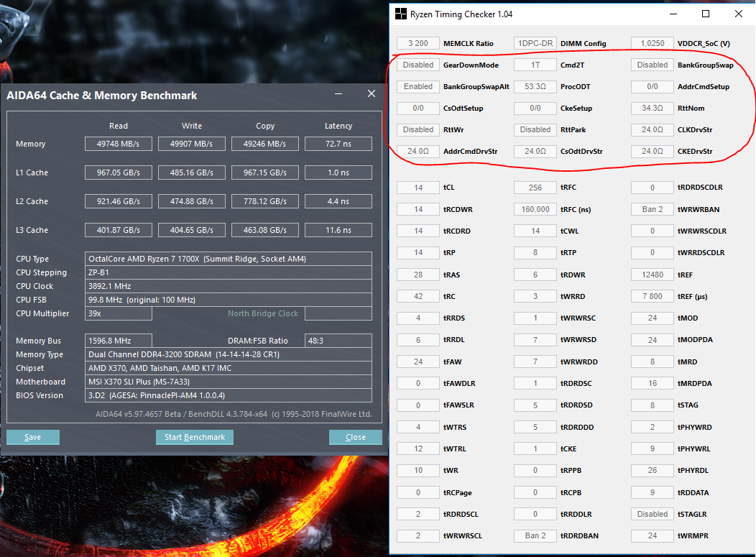Click the DIMM Config 1DPC-DR value box

535,43
